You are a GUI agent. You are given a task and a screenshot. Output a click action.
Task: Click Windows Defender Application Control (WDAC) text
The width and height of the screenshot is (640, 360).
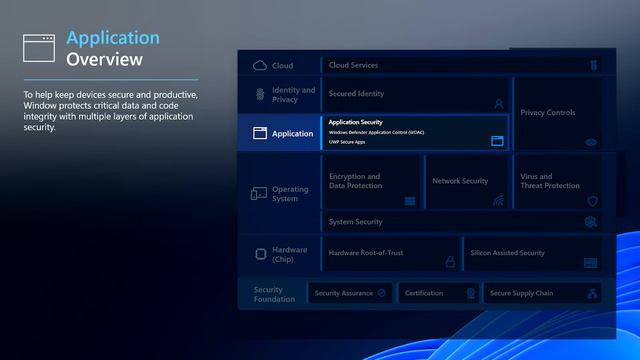pos(376,132)
